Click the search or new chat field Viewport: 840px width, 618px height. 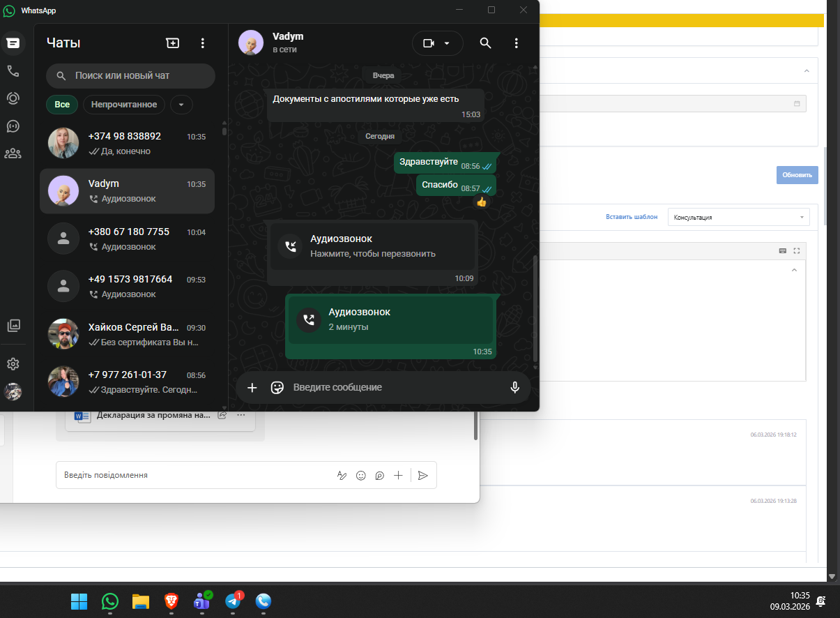click(130, 75)
